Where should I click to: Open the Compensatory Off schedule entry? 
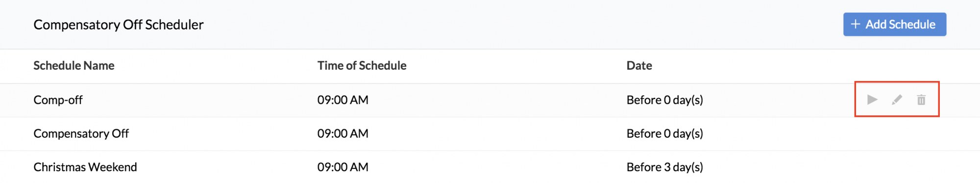(81, 133)
